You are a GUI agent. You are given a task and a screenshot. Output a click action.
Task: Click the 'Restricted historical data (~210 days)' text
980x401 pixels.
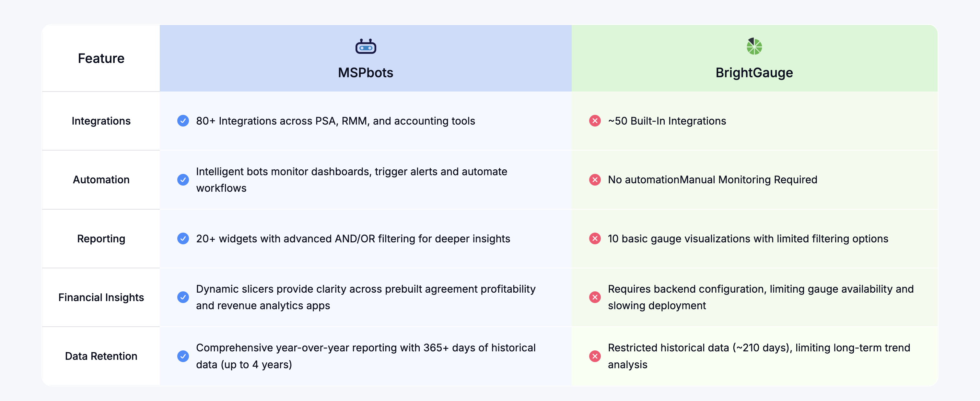pos(759,356)
